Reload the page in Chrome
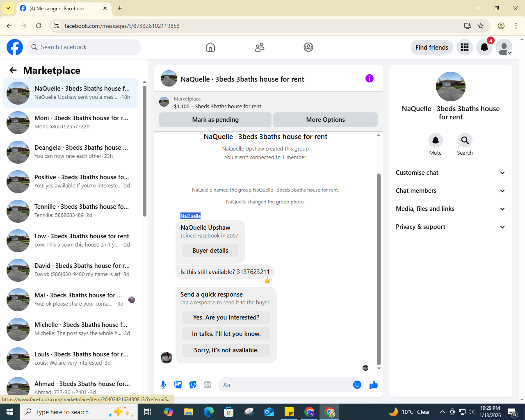 39,26
